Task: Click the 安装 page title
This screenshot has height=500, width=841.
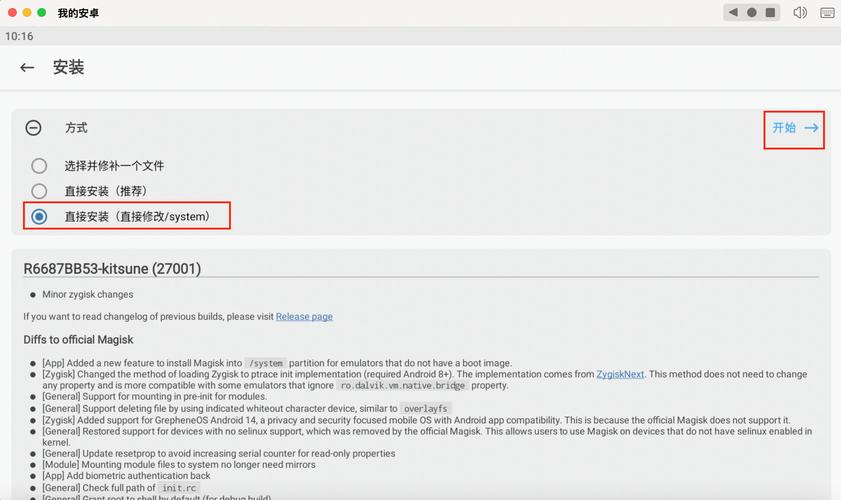Action: [68, 68]
